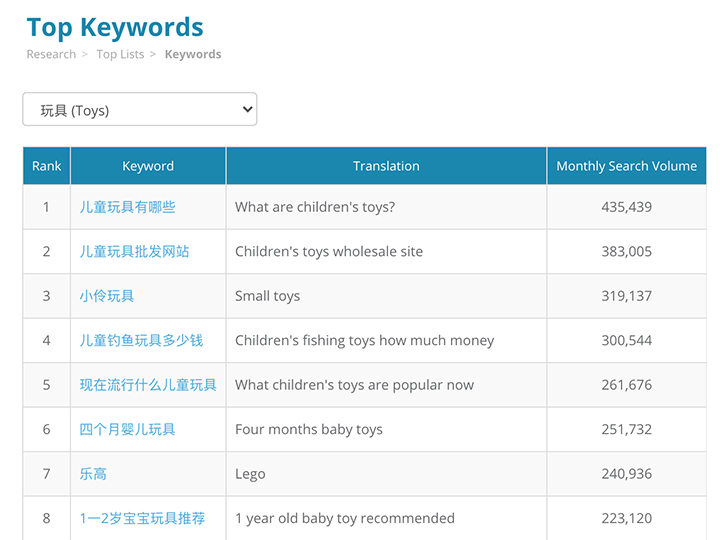Click the Monthly Search Volume header

[626, 166]
